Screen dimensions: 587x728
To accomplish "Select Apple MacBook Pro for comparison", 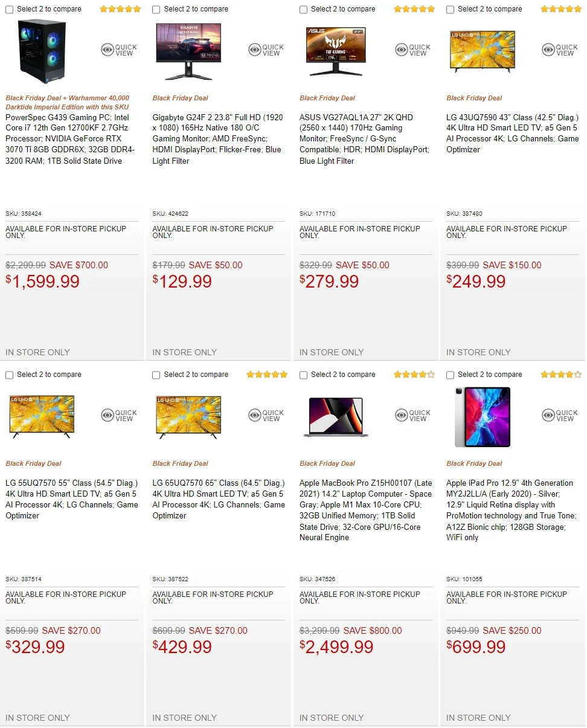I will [304, 375].
